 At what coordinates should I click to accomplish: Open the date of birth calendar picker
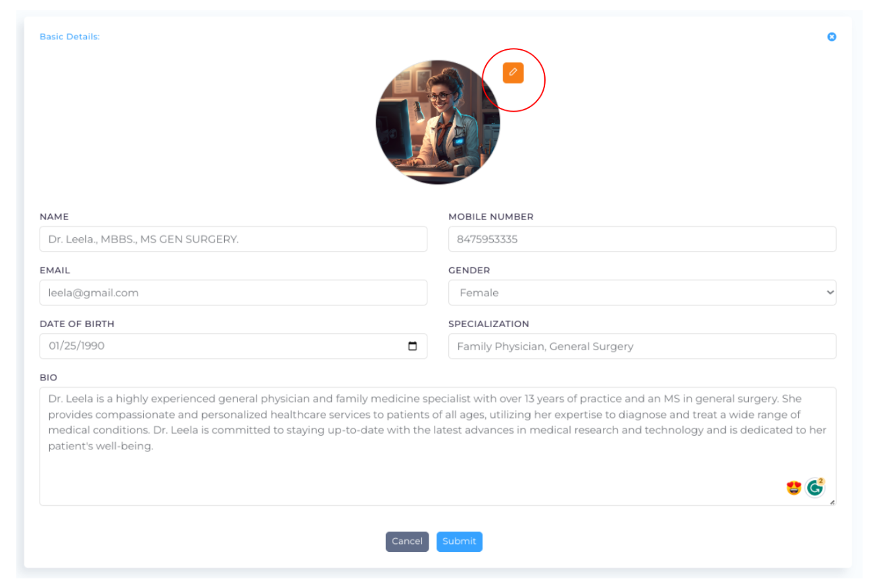(413, 346)
